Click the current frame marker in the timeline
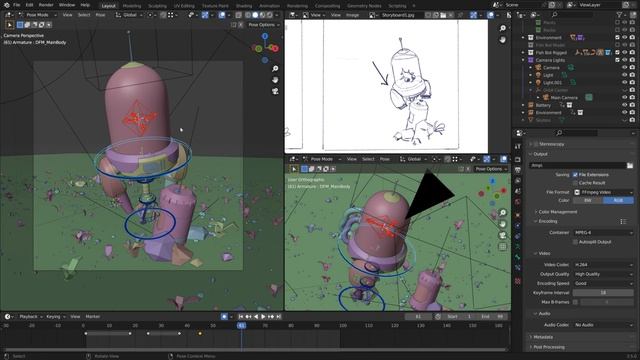The width and height of the screenshot is (640, 360). click(242, 326)
